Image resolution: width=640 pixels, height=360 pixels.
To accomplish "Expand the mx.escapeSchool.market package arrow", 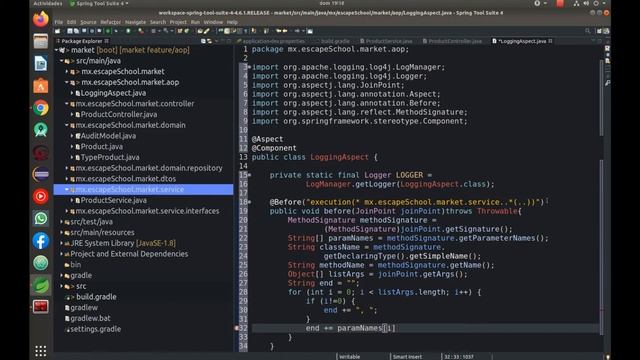I will point(67,71).
